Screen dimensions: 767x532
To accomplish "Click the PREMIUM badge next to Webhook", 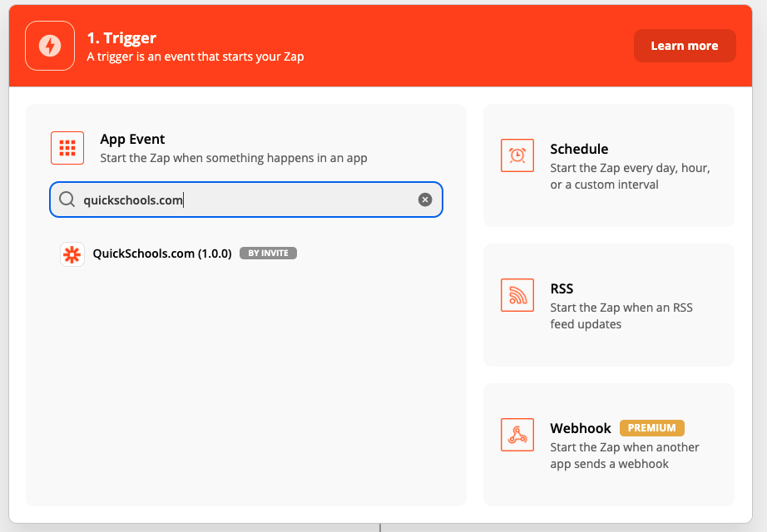I will [651, 428].
